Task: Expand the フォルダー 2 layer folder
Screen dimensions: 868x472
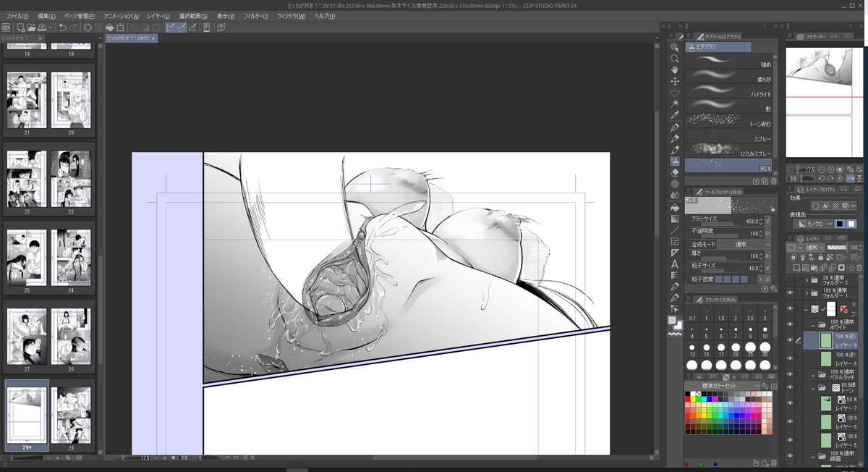Action: [807, 279]
